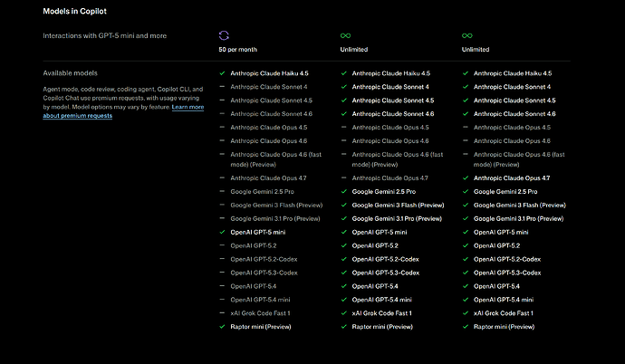Click the purple sync icon above 50 per month

pyautogui.click(x=224, y=35)
